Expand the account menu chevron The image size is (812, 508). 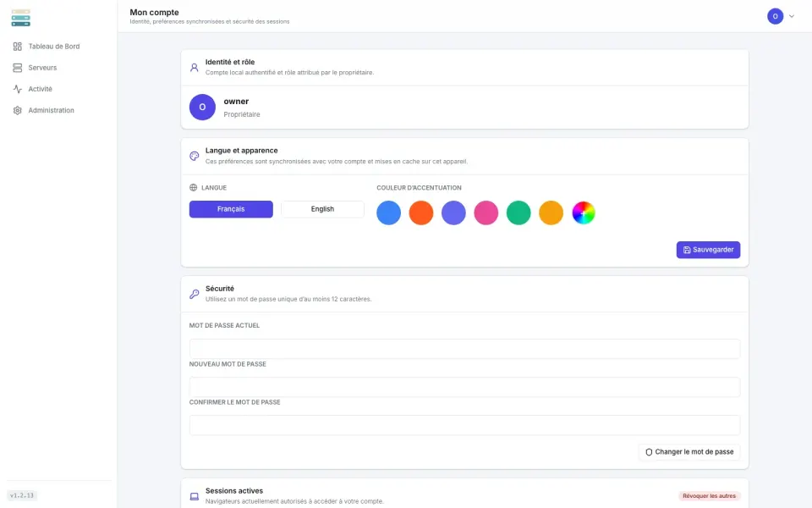(792, 16)
